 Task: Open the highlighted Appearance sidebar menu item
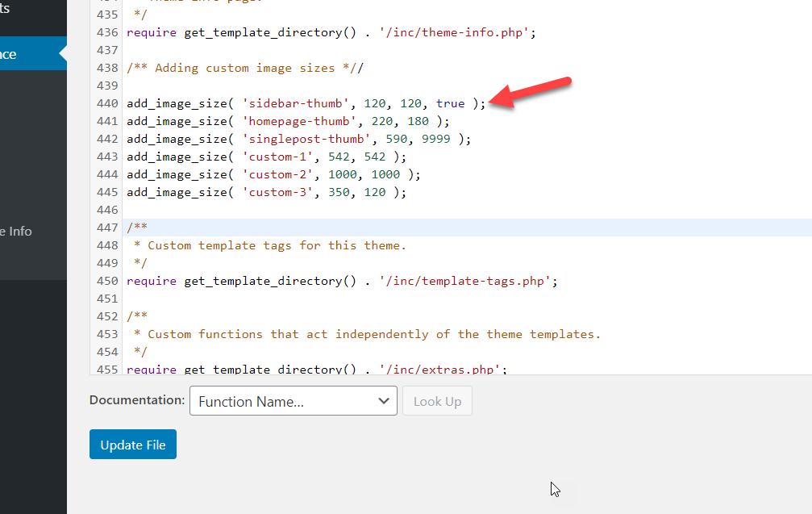point(33,53)
